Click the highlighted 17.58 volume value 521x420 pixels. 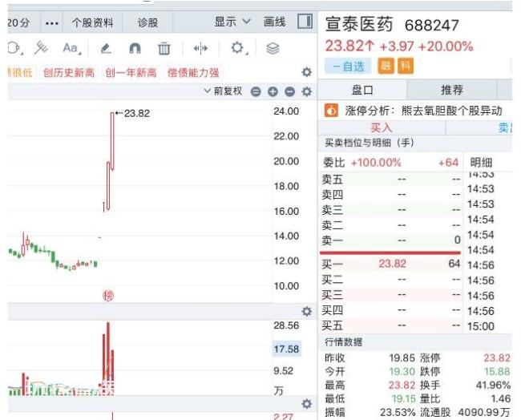coord(286,349)
